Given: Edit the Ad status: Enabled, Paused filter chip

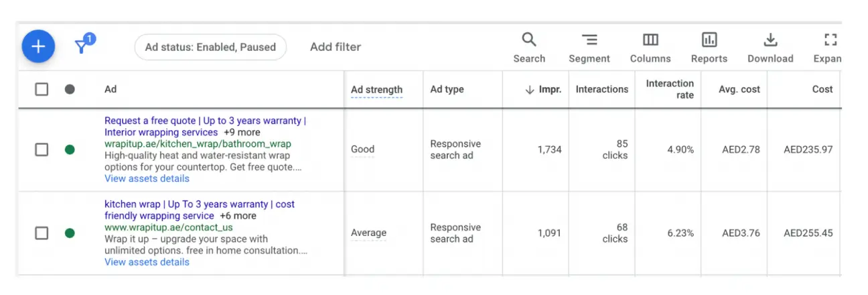Looking at the screenshot, I should [210, 47].
